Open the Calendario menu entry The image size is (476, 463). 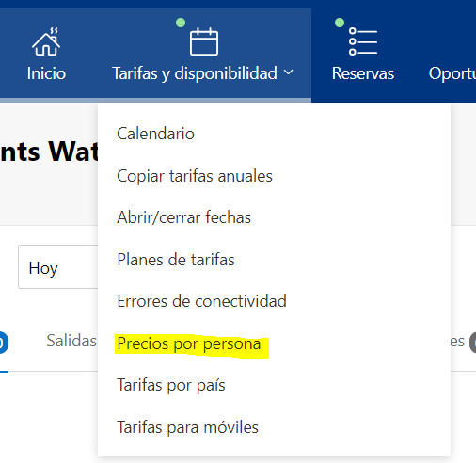[155, 134]
